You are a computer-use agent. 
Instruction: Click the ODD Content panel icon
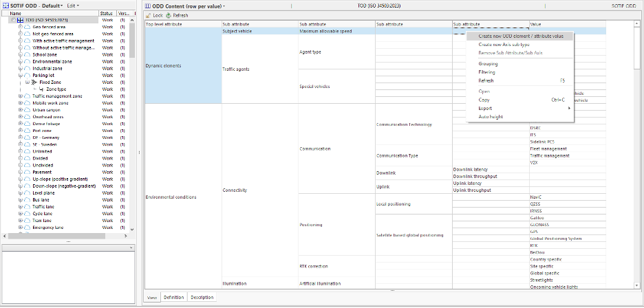coord(148,6)
